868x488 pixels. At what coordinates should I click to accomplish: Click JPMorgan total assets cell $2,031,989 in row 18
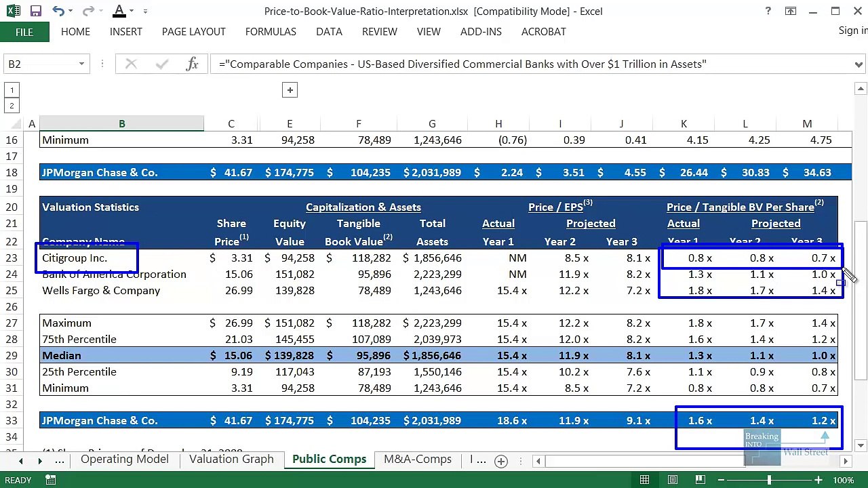pos(433,172)
